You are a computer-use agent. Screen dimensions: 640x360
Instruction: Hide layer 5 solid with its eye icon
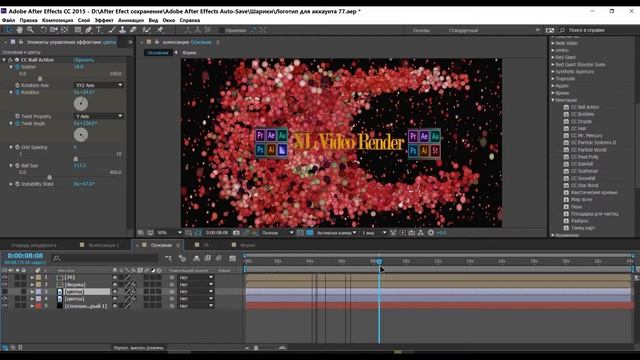(x=5, y=306)
